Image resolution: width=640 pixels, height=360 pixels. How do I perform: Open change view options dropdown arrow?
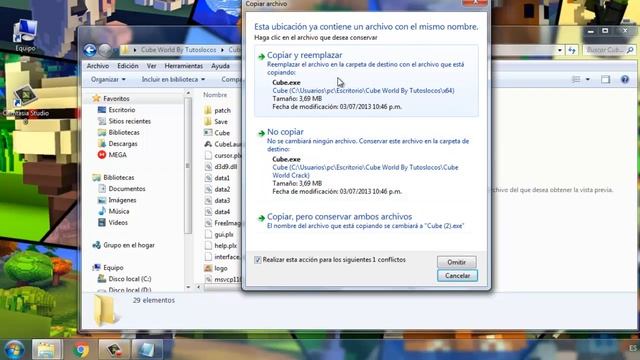[x=588, y=80]
